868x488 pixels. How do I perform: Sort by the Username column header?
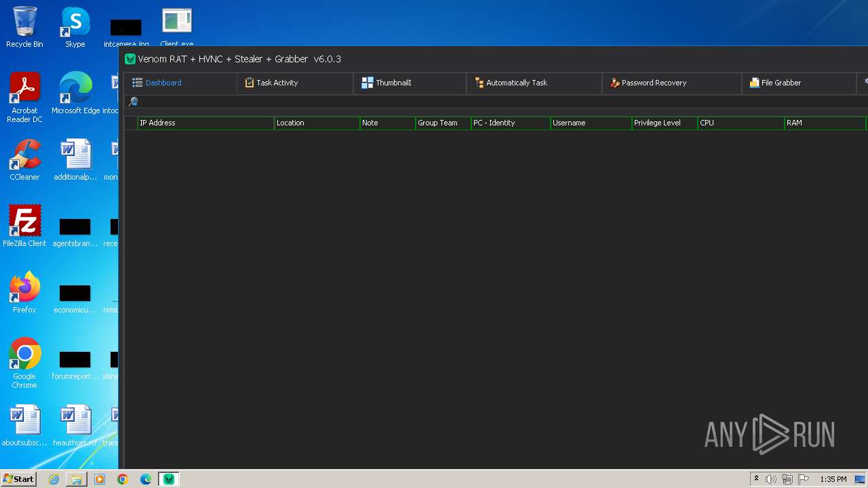591,123
